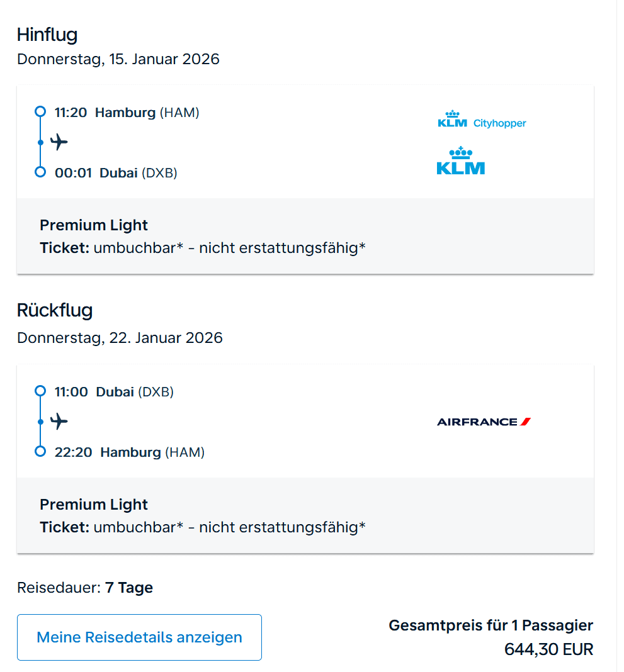This screenshot has height=672, width=624.
Task: Click Premium Light in the Rückflug card
Action: pyautogui.click(x=94, y=505)
